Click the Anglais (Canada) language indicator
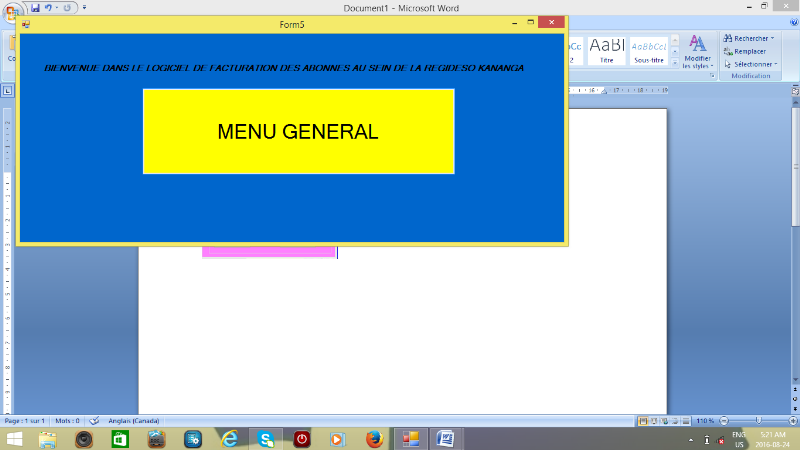Screen dimensions: 800x450 134,421
